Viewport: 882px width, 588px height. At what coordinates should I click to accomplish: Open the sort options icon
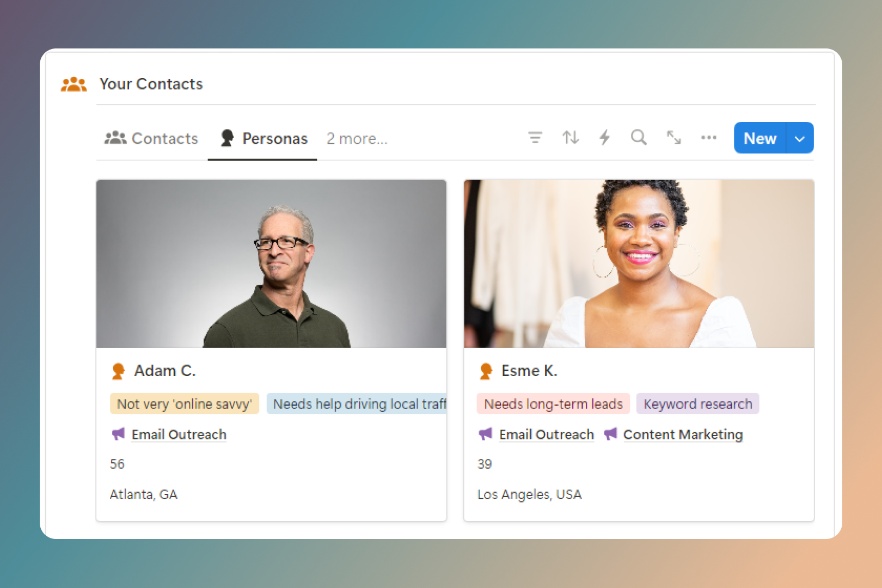(x=570, y=138)
